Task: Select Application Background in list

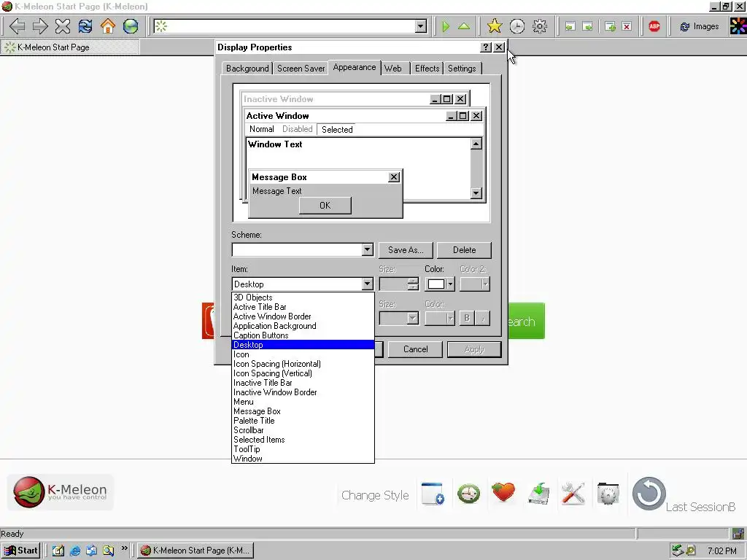Action: pyautogui.click(x=303, y=326)
